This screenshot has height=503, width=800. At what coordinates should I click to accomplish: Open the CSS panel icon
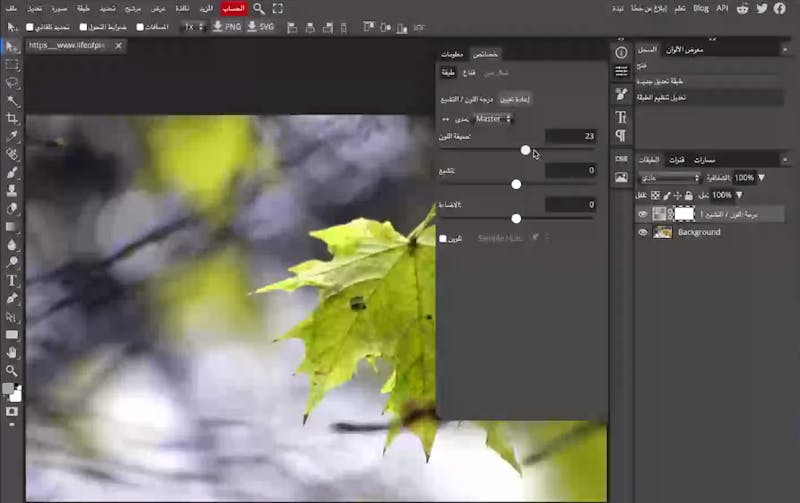tap(621, 158)
